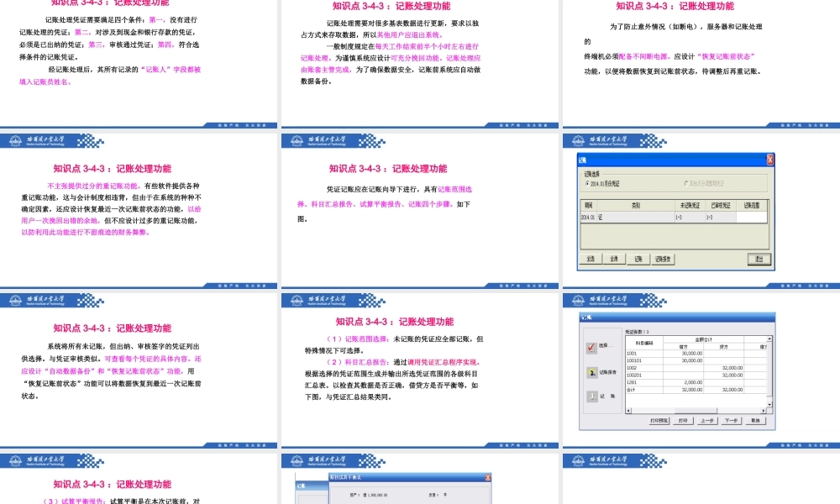The height and width of the screenshot is (504, 840).
Task: Click the 上一步 button in the wizard
Action: 707,421
